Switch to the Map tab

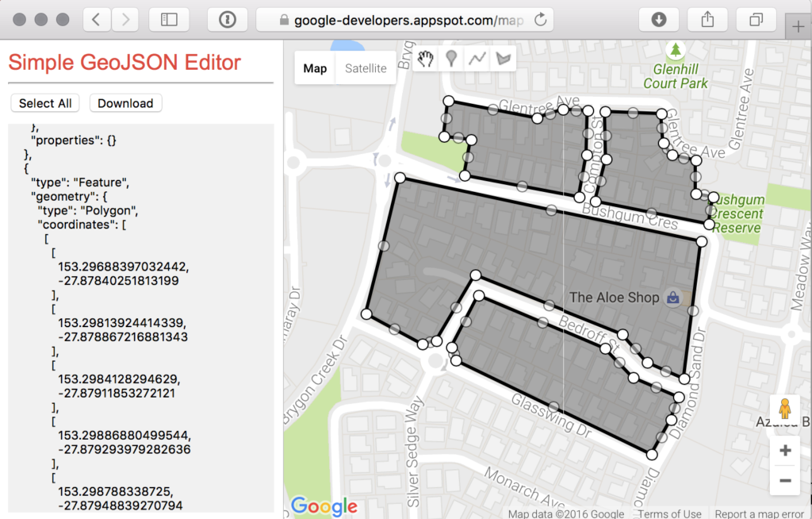[314, 68]
